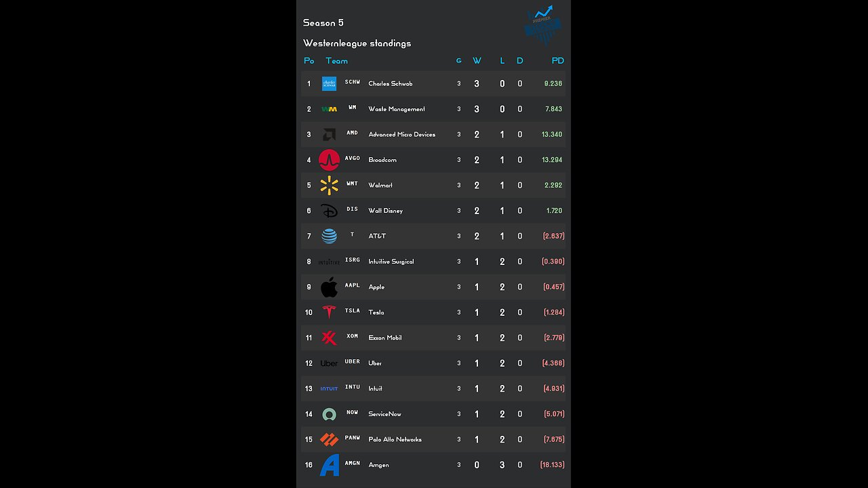Image resolution: width=868 pixels, height=488 pixels.
Task: Click the Walmart spark logo
Action: [x=329, y=185]
